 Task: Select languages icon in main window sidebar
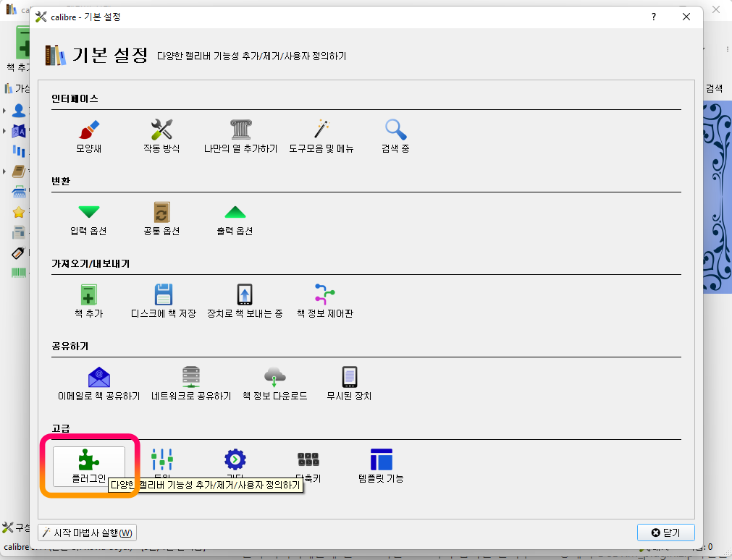(x=19, y=131)
